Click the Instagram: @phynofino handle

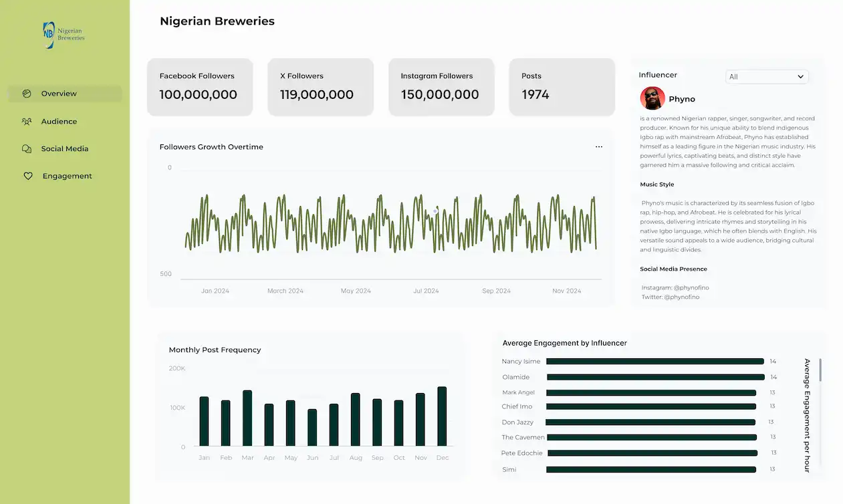pyautogui.click(x=675, y=287)
